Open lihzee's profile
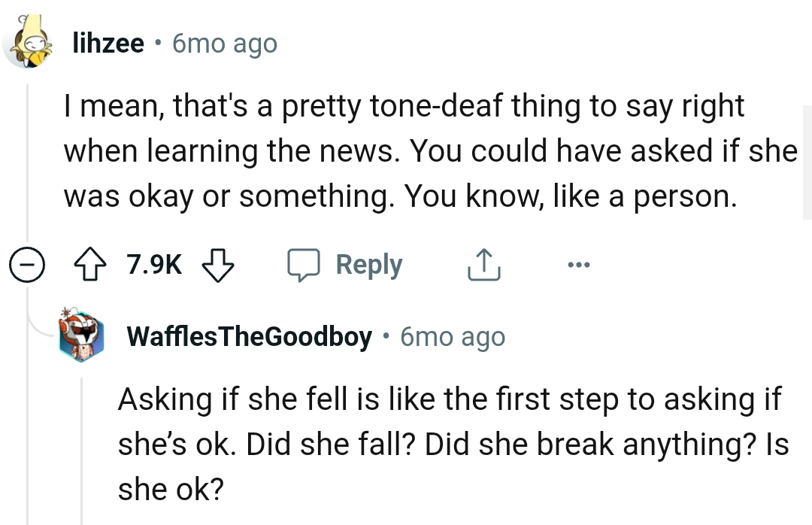Viewport: 812px width, 525px height. tap(108, 43)
